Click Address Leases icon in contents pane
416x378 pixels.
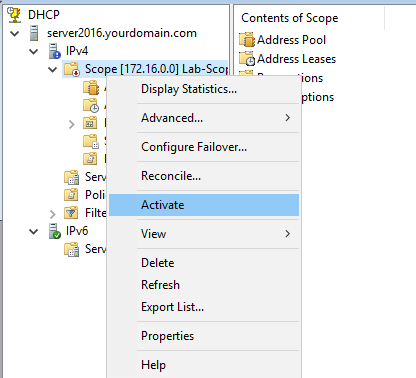pos(247,59)
